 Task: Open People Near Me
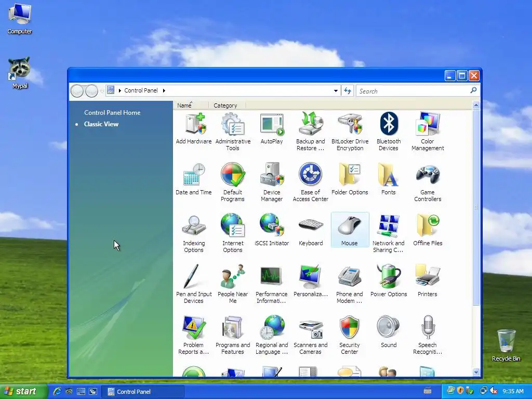pyautogui.click(x=233, y=284)
